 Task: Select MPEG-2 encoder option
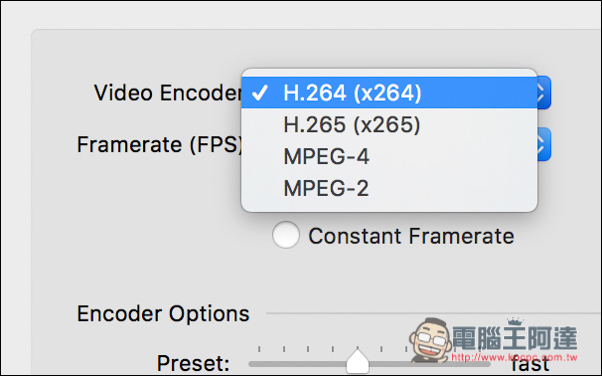[389, 188]
